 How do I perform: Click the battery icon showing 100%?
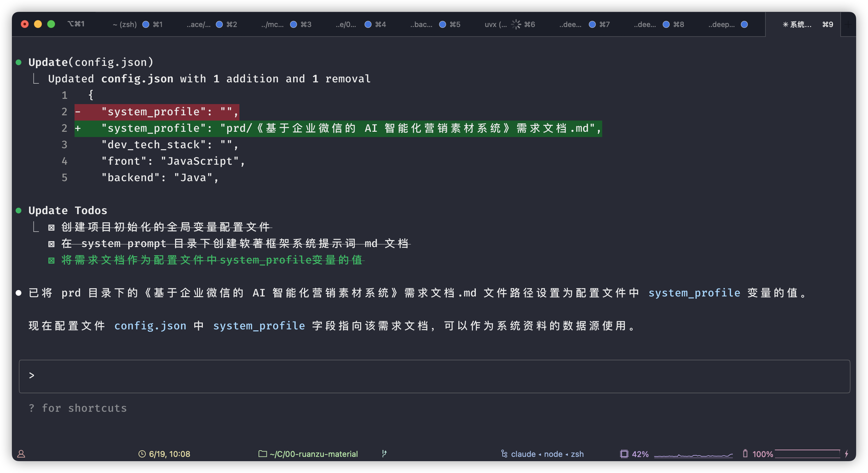[x=745, y=454]
